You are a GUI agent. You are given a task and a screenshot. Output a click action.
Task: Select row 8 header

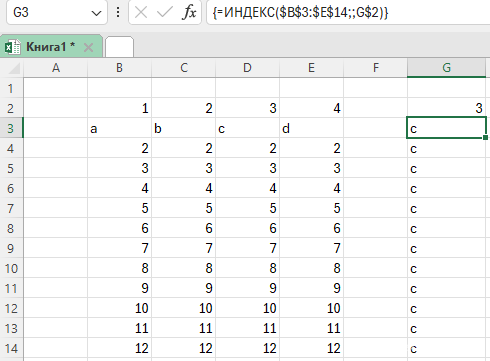[11, 228]
